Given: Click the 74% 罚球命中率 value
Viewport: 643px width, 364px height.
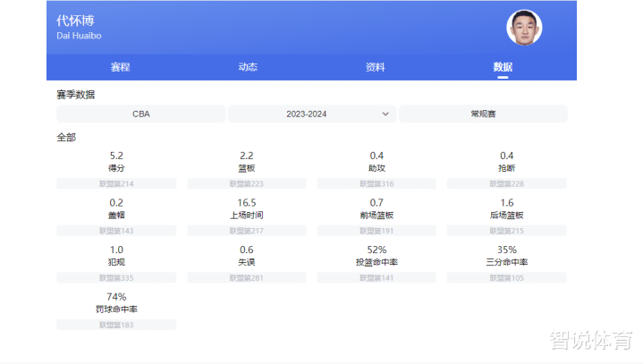Looking at the screenshot, I should click(x=116, y=297).
